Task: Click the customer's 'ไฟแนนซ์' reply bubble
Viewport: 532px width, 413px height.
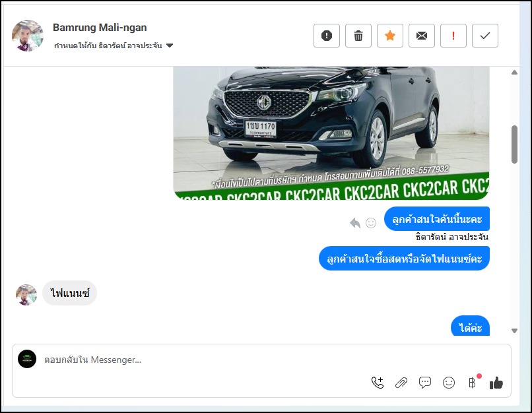Action: (x=69, y=293)
